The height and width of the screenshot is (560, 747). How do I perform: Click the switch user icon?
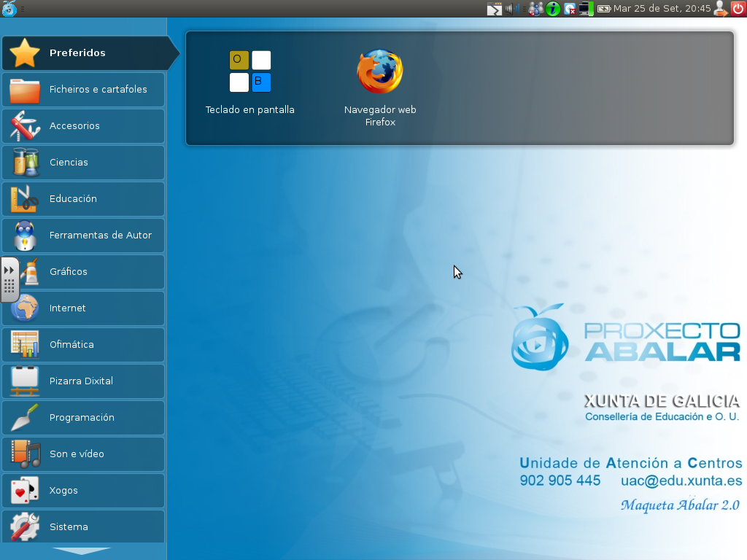720,9
